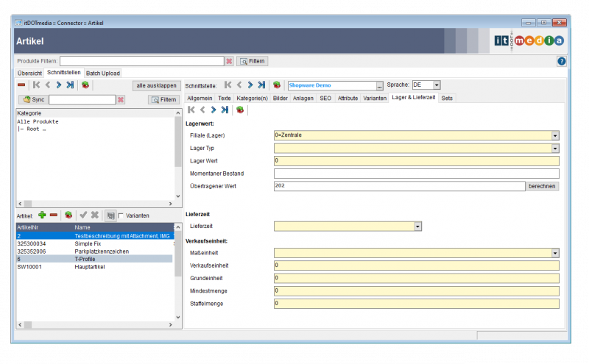Open the Sprache language dropdown

click(x=436, y=85)
